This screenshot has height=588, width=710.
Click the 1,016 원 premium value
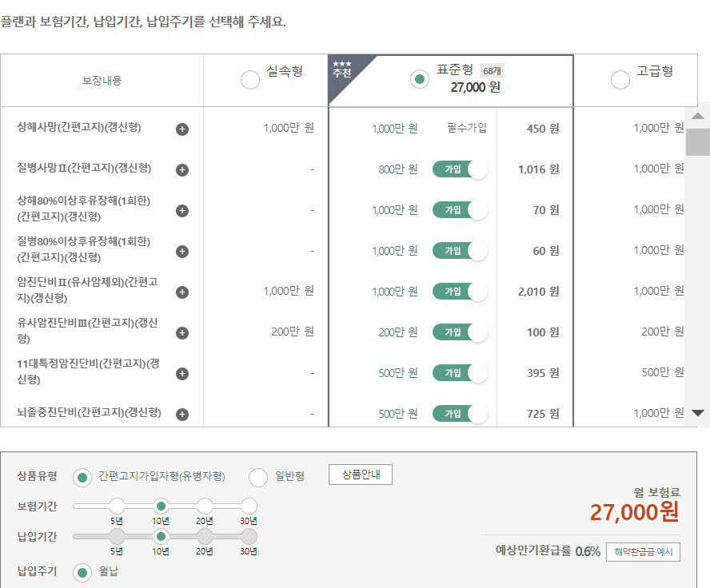tap(538, 169)
